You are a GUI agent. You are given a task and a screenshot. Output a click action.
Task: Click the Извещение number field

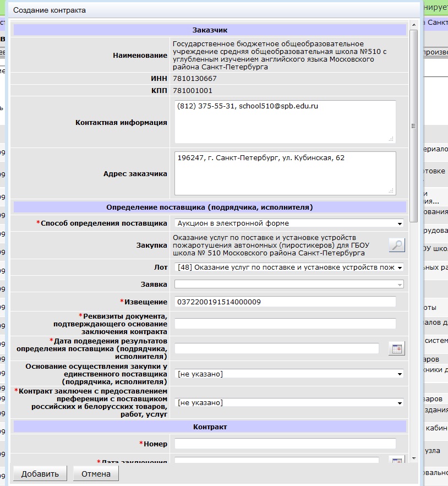(285, 302)
